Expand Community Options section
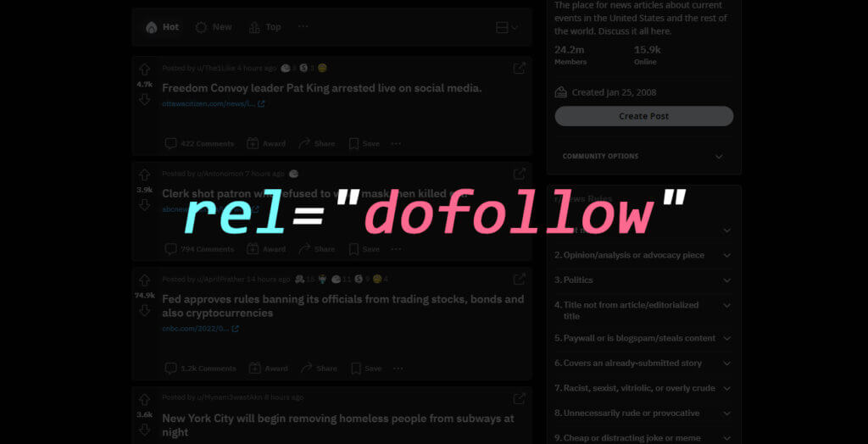 pos(643,157)
